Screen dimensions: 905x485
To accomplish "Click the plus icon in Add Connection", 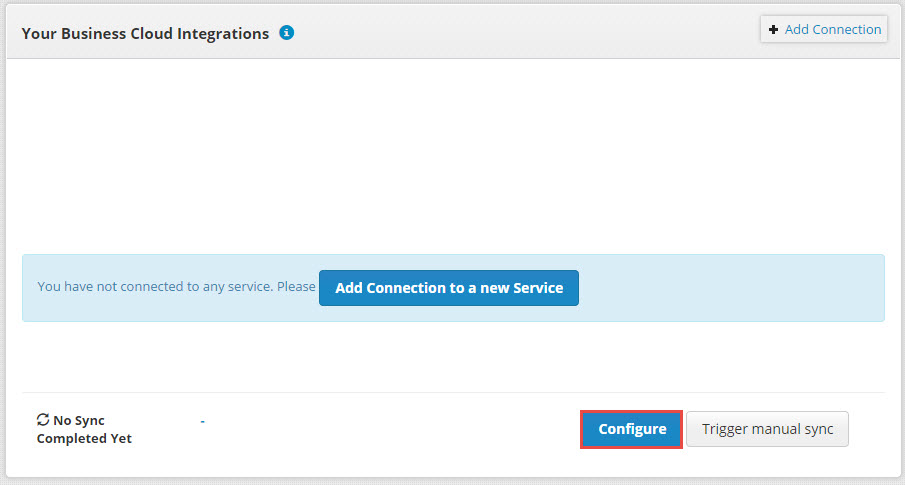I will tap(773, 29).
